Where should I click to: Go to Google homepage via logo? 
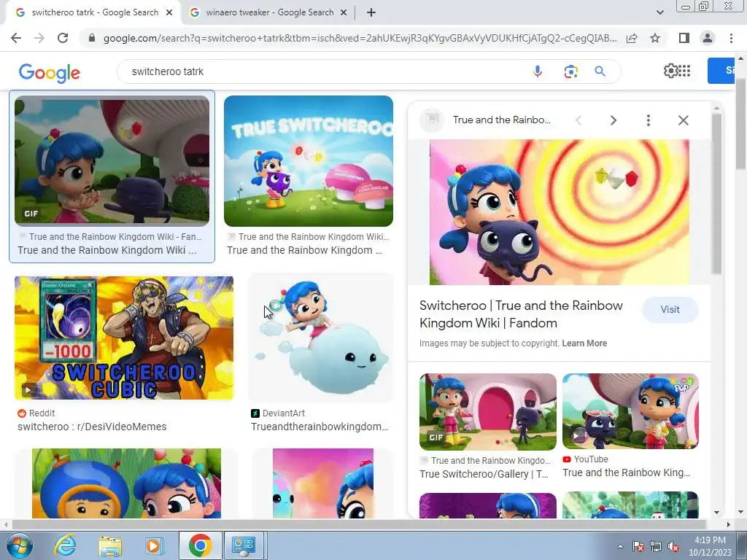pyautogui.click(x=49, y=72)
